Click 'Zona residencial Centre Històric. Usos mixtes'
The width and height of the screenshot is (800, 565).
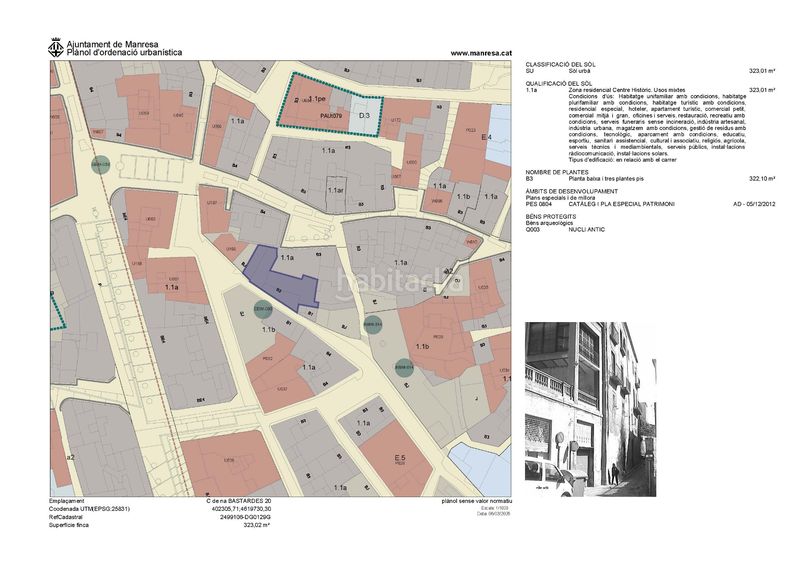pos(627,90)
